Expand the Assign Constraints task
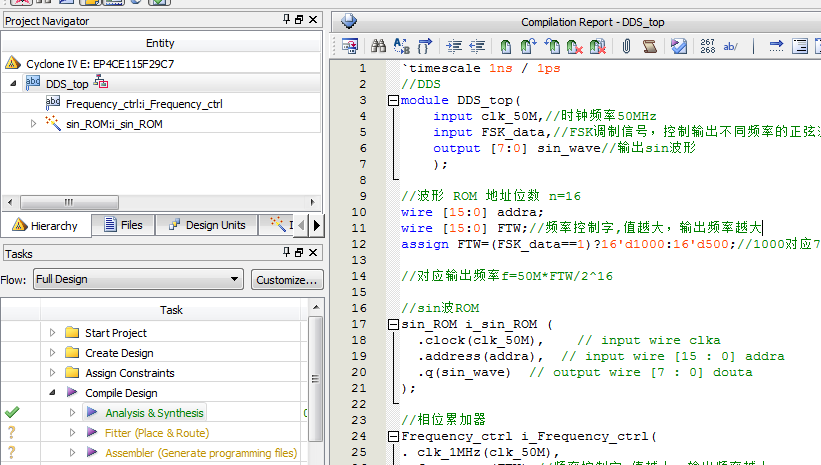Viewport: 821px width, 465px height. point(52,372)
